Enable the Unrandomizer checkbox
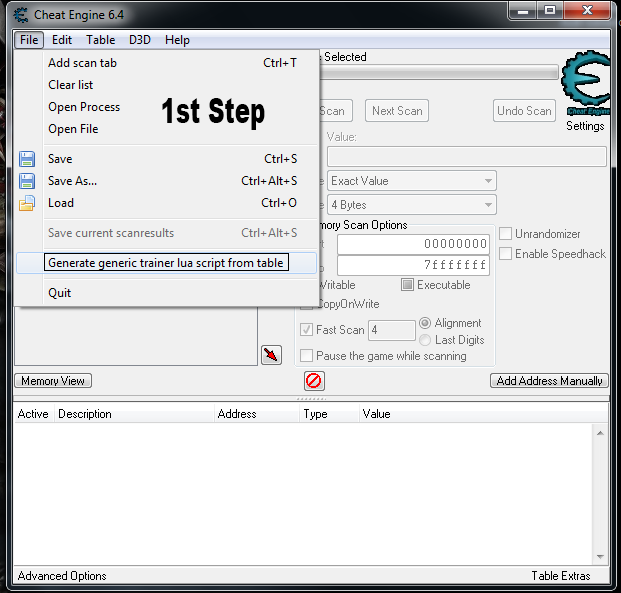Screen dimensions: 621x593 pyautogui.click(x=506, y=234)
